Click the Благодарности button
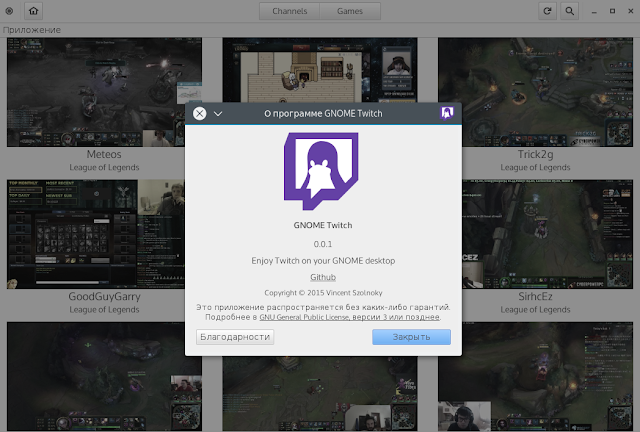This screenshot has width=640, height=432. [235, 337]
